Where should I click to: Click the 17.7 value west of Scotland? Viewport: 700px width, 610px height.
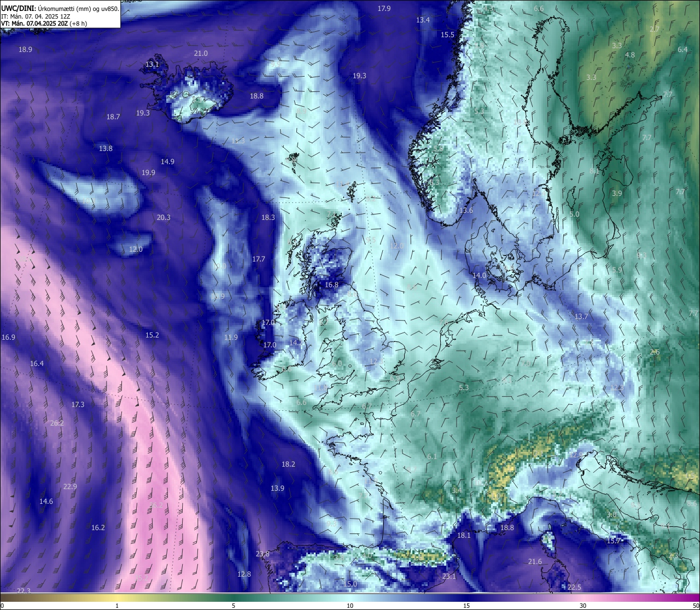(259, 259)
